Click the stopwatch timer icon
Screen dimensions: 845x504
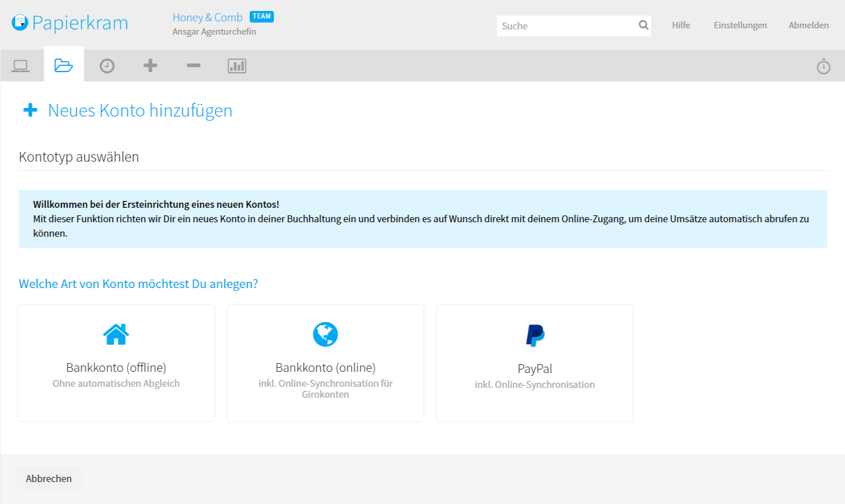[824, 66]
